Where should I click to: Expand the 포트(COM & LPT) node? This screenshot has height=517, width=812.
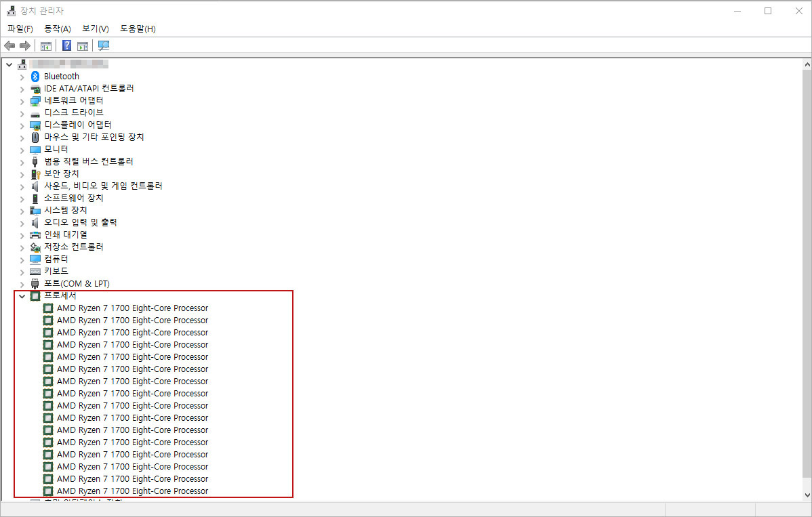point(22,284)
